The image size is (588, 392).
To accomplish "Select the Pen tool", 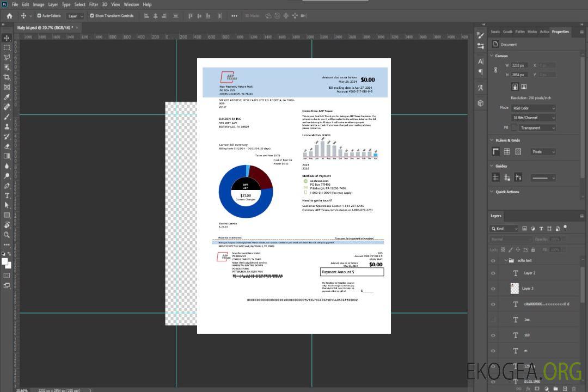I will tap(7, 186).
